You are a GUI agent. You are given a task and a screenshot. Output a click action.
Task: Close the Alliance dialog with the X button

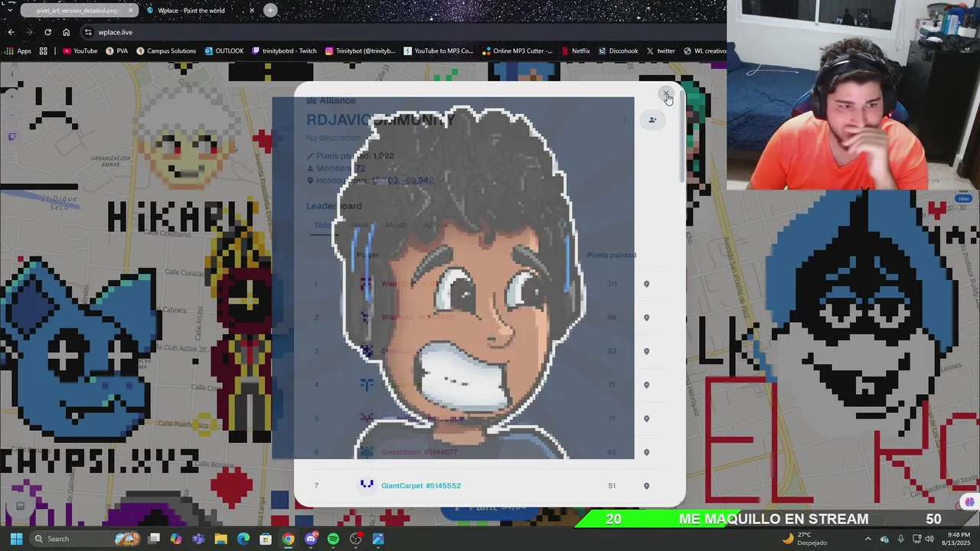(666, 95)
